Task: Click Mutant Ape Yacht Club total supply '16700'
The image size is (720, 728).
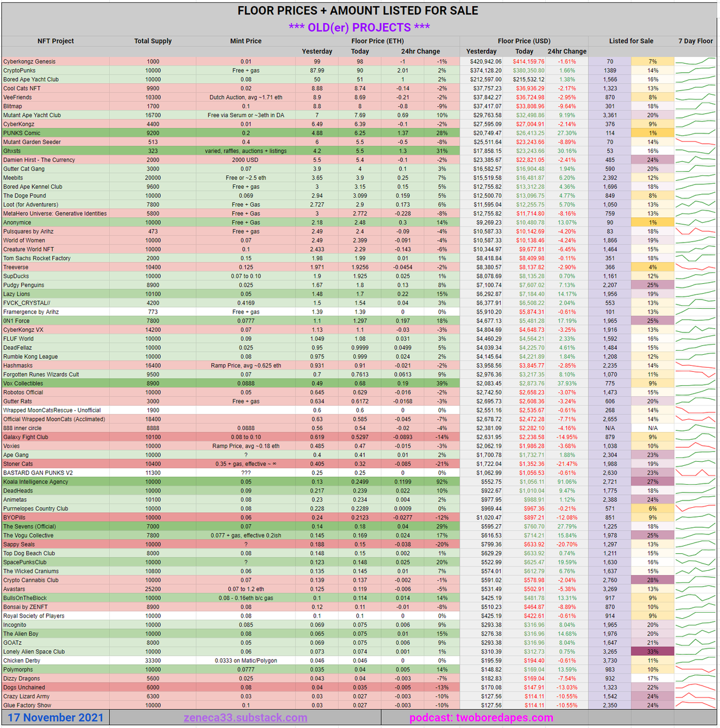Action: [153, 115]
